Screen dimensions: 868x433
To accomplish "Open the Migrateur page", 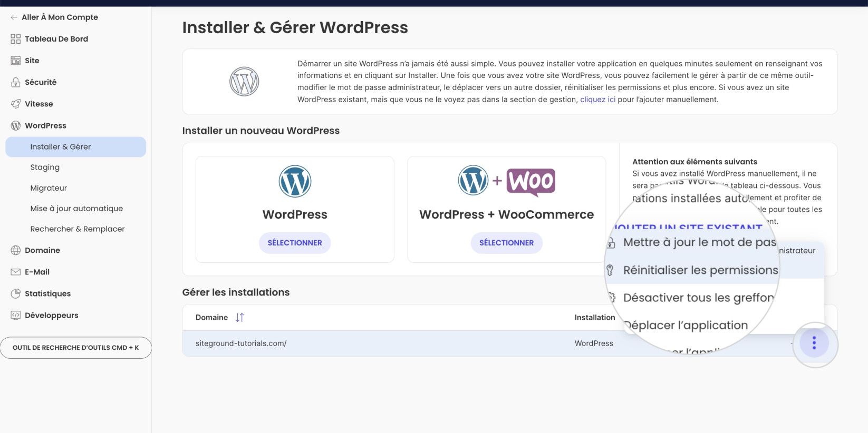I will (x=49, y=188).
